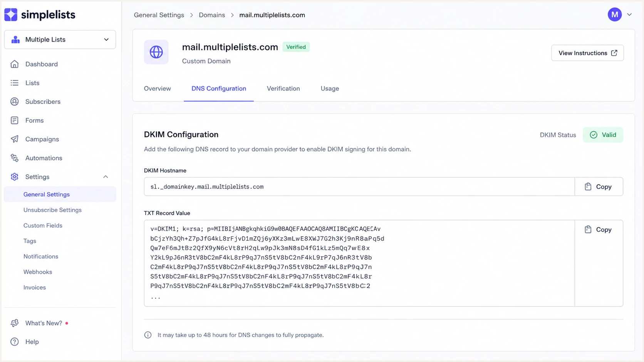The width and height of the screenshot is (644, 362).
Task: Open Tags settings
Action: (x=30, y=241)
